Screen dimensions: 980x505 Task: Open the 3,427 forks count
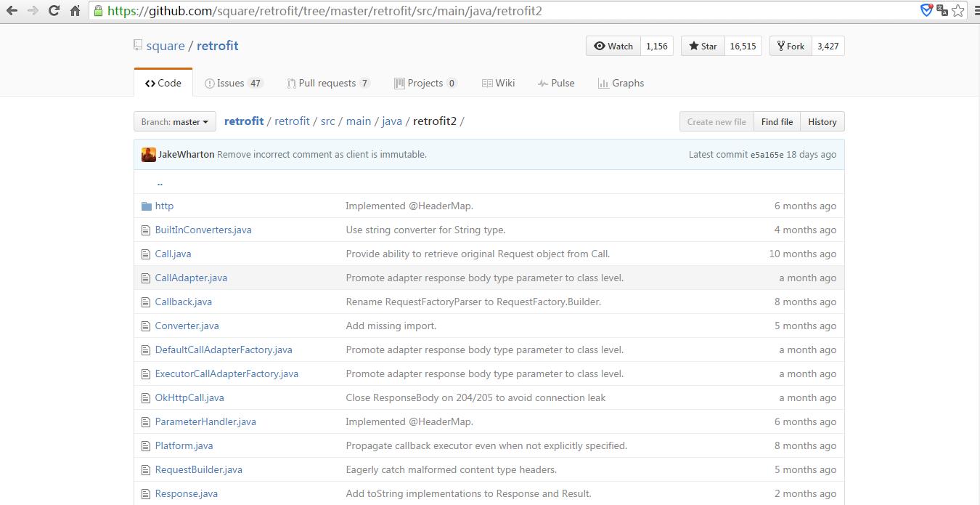click(x=828, y=46)
